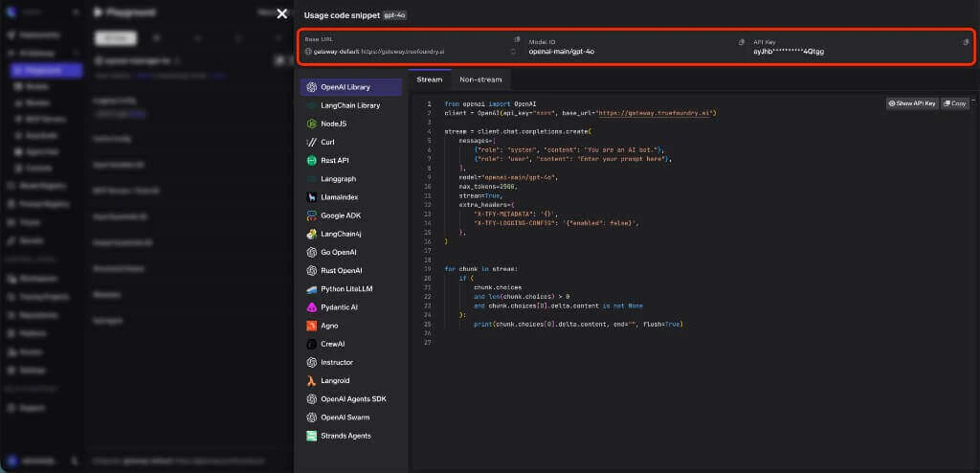Pick the Rest API snippet option
This screenshot has height=473, width=980.
[x=351, y=160]
